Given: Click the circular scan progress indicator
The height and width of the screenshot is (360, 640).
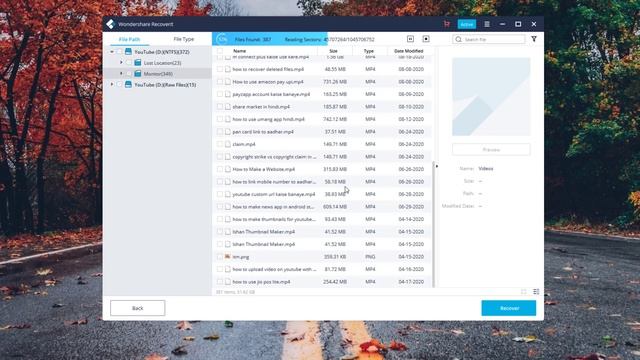Looking at the screenshot, I should (x=222, y=39).
